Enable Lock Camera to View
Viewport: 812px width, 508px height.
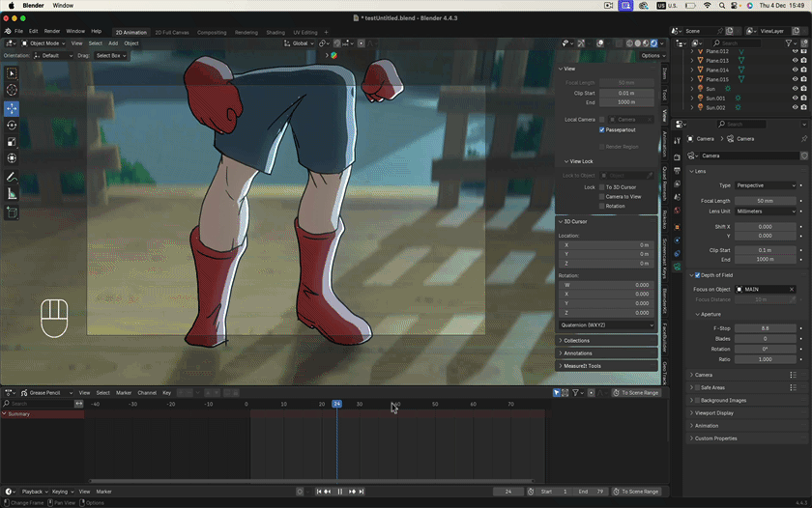click(602, 196)
